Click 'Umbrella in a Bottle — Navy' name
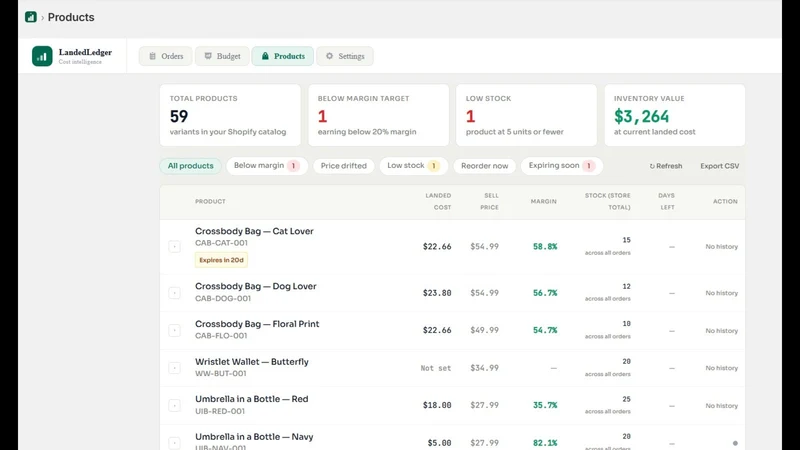This screenshot has height=450, width=800. coord(254,437)
